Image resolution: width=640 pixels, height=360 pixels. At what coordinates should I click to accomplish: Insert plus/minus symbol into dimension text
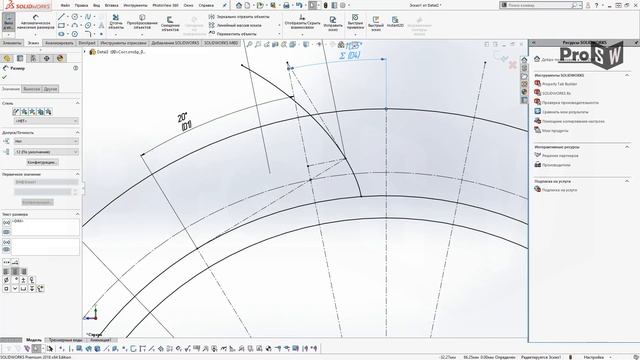click(x=23, y=280)
